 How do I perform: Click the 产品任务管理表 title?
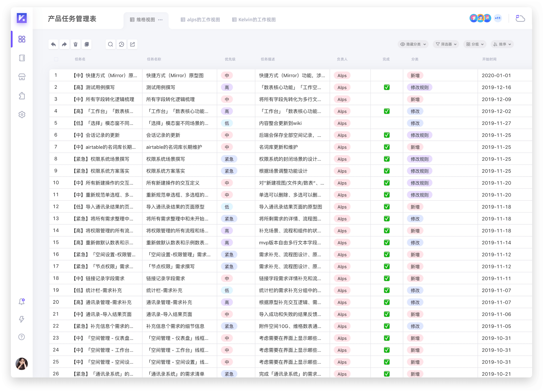72,19
